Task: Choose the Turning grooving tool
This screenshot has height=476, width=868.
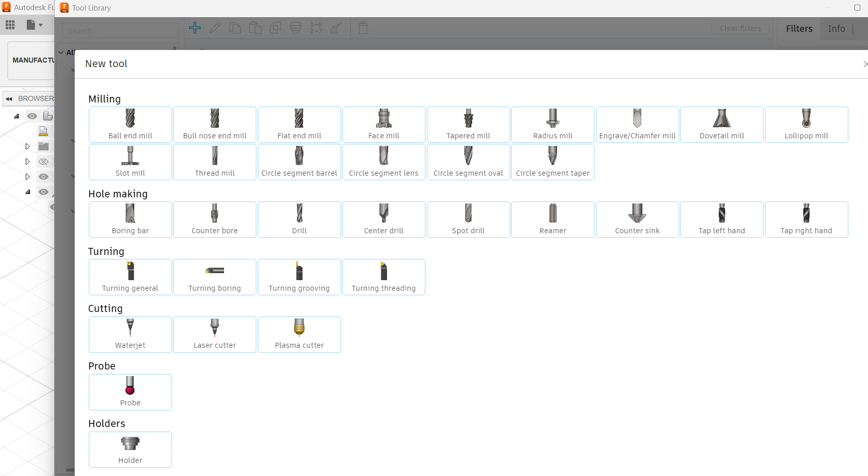Action: coord(299,277)
